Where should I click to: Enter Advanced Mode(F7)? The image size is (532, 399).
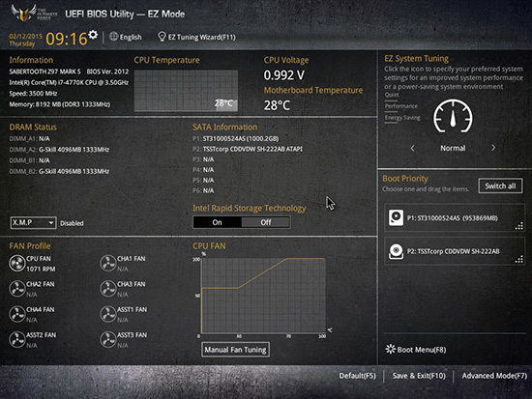pyautogui.click(x=494, y=376)
